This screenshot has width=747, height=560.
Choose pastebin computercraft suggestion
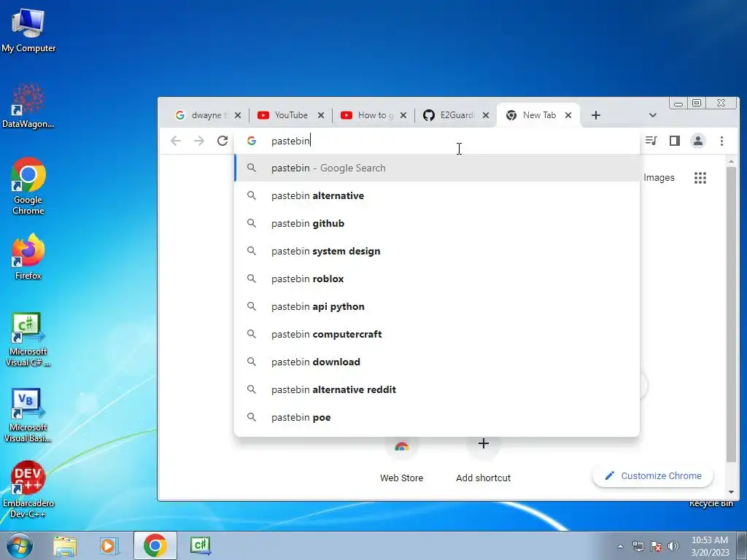pos(436,334)
